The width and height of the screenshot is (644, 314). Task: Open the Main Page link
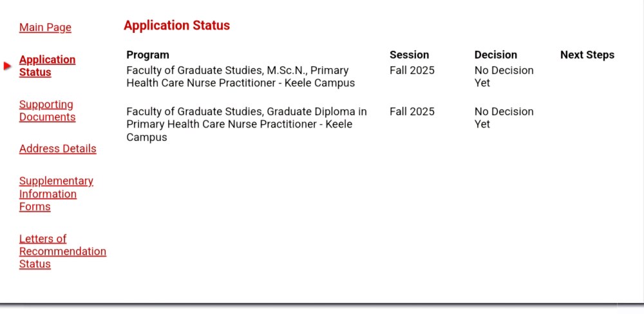45,28
